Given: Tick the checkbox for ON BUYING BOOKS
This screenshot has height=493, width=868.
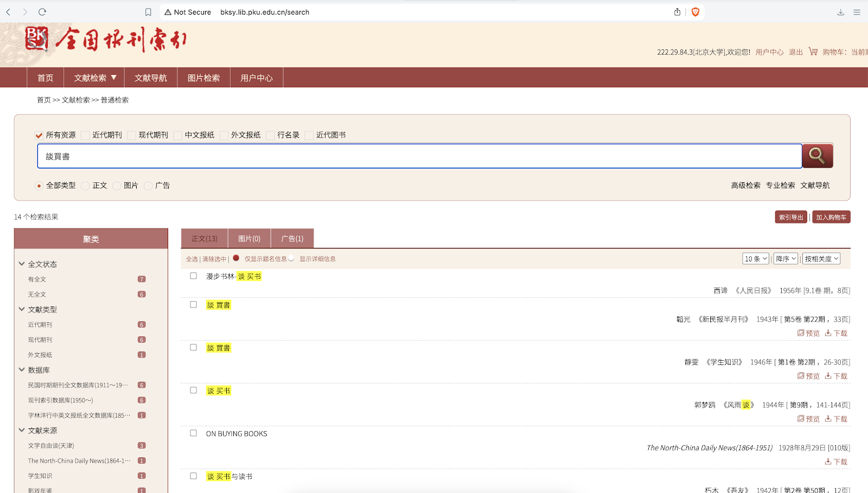Looking at the screenshot, I should click(x=193, y=433).
